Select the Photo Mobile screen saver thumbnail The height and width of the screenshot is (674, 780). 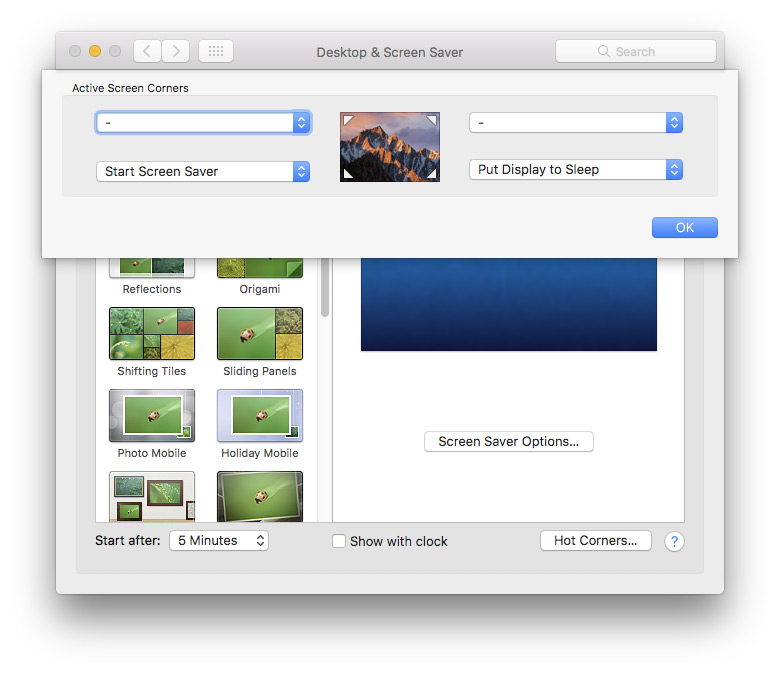(152, 415)
